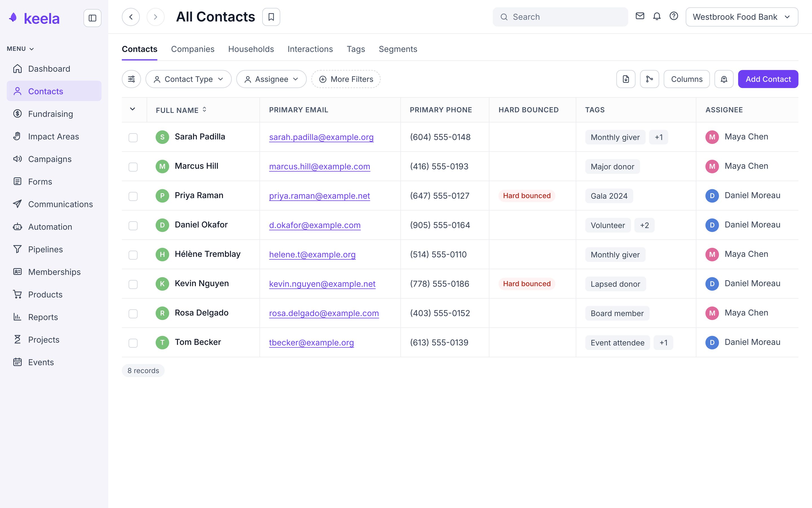The image size is (812, 508).
Task: Click the export file download icon
Action: click(626, 79)
